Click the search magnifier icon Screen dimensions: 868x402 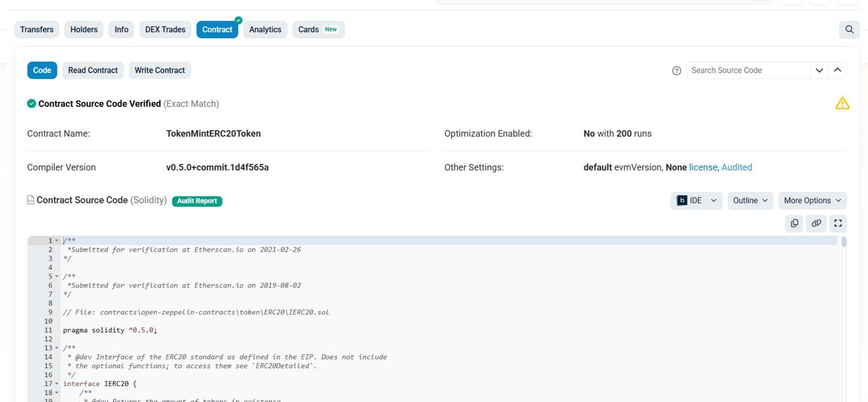coord(849,29)
